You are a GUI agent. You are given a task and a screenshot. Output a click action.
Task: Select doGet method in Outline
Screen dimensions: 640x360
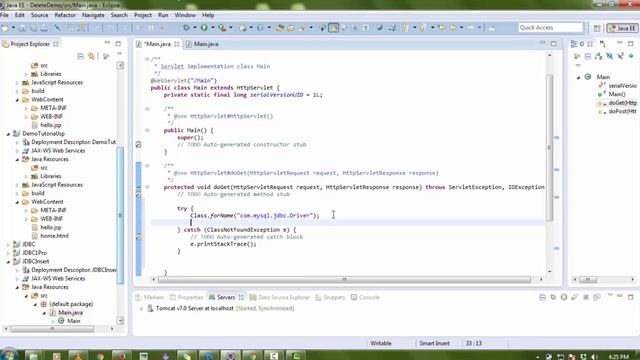pos(618,103)
